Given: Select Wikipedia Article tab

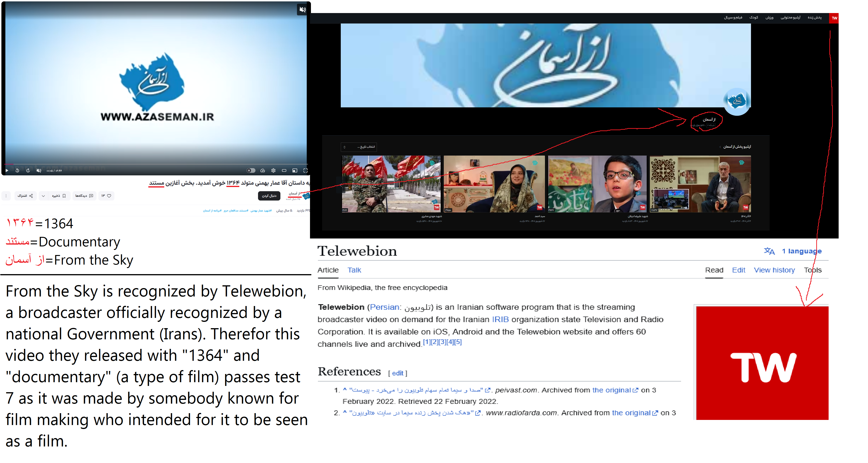Looking at the screenshot, I should click(x=328, y=270).
